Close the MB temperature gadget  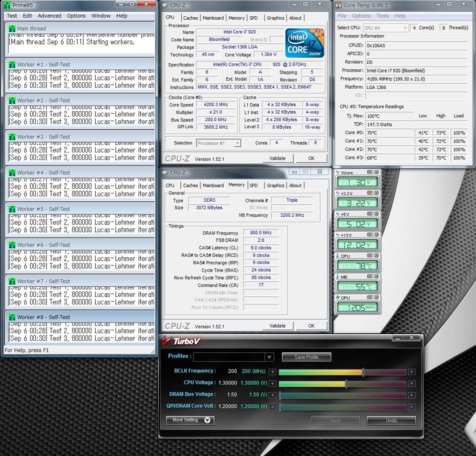(377, 277)
